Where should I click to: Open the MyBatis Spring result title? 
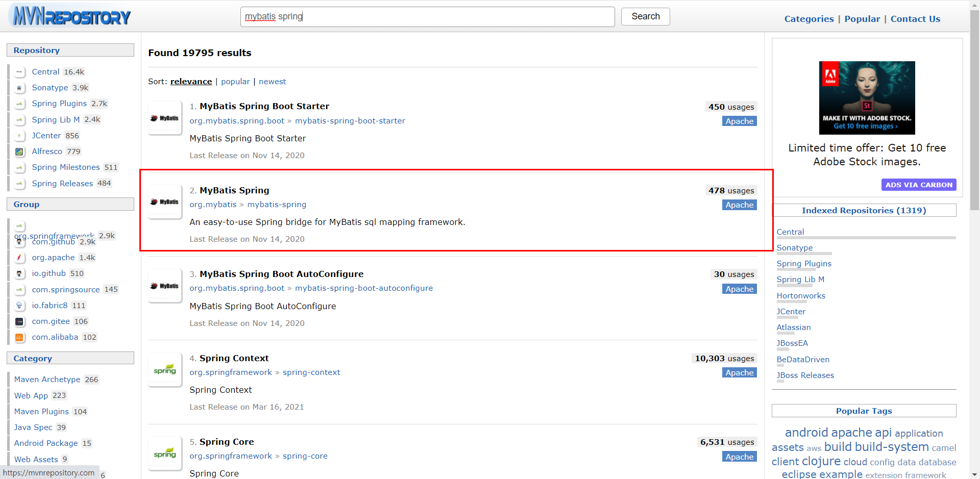(234, 190)
